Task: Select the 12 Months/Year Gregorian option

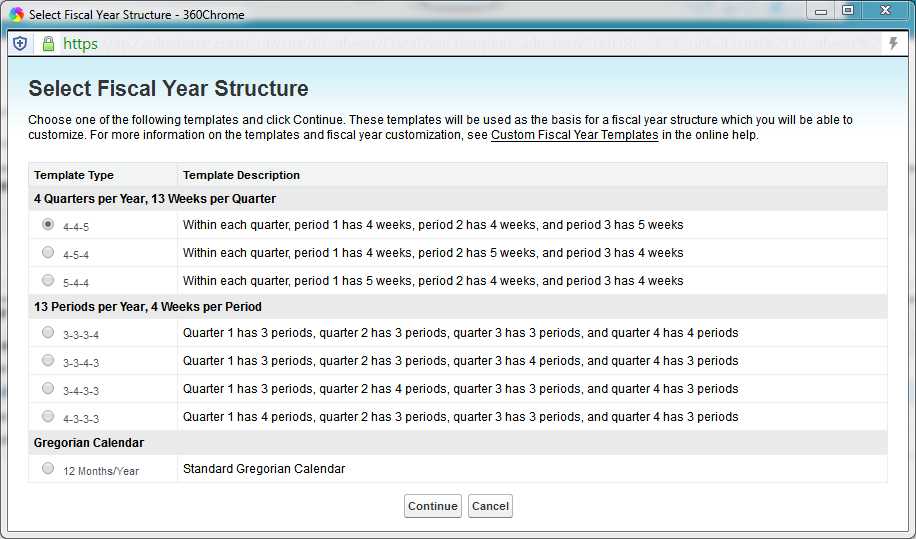Action: (x=48, y=468)
